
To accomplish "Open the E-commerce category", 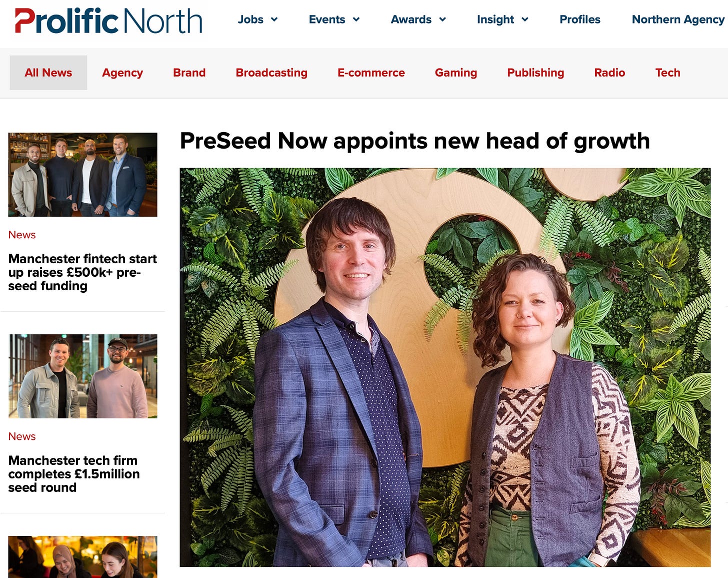I will (x=371, y=73).
